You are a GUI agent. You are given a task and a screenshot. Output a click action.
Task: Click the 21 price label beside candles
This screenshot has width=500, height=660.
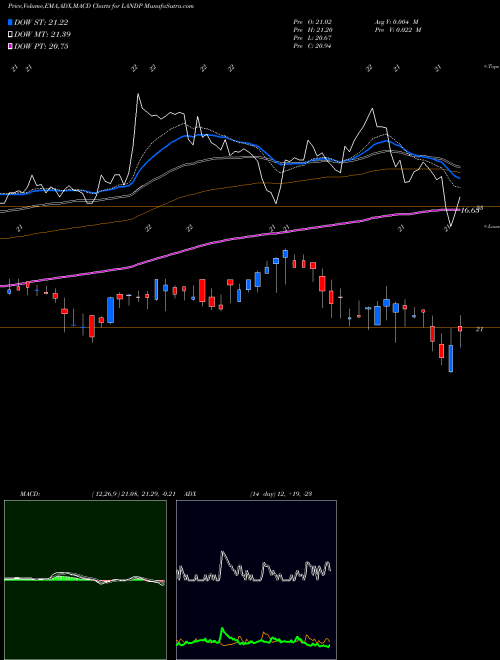(479, 330)
